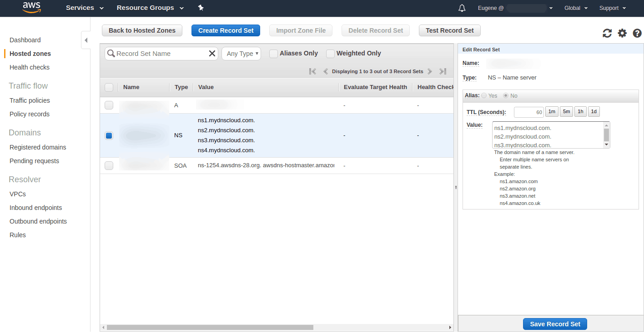
Task: Enable the Weighted Only filter
Action: (x=330, y=53)
